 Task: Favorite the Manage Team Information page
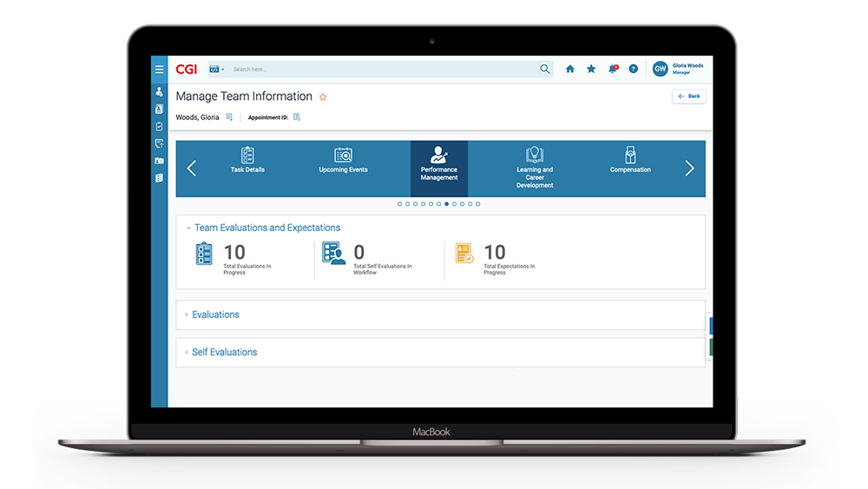click(324, 97)
